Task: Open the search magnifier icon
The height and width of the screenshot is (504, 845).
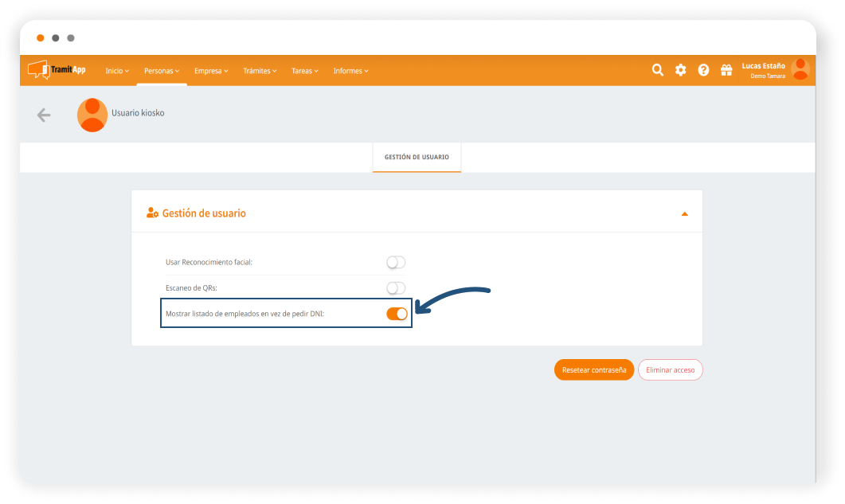Action: [658, 70]
